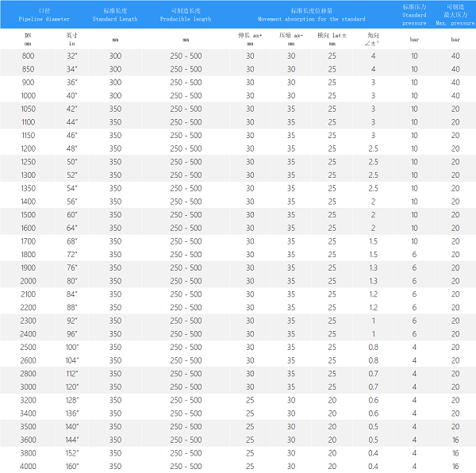Select angular value 2.5 in DN 1200 row

pyautogui.click(x=373, y=148)
